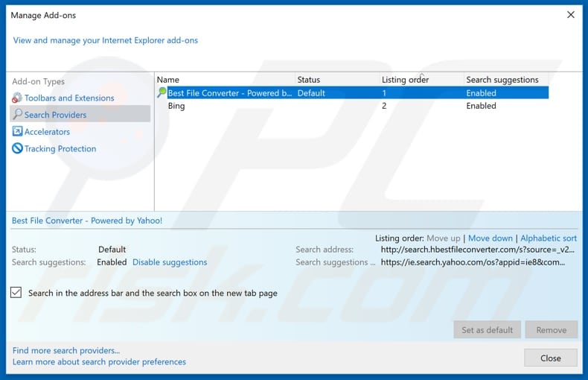The width and height of the screenshot is (588, 380).
Task: Click the Move down link
Action: pos(490,238)
